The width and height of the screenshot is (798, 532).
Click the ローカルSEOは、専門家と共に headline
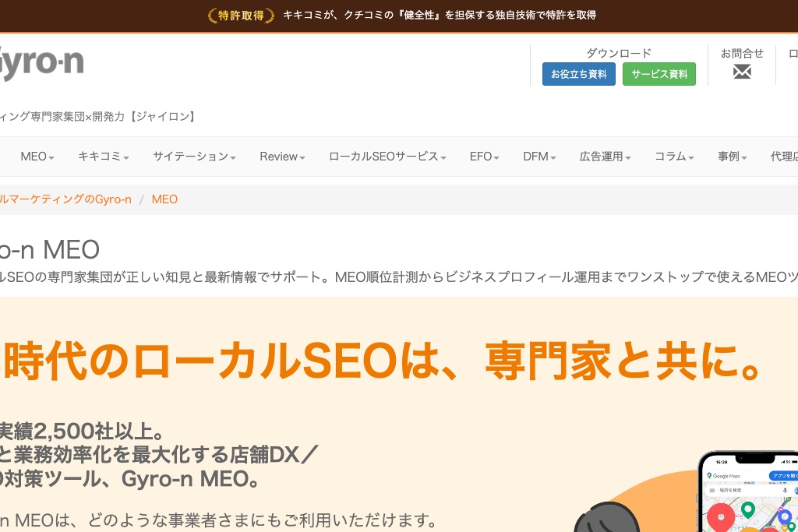tap(382, 361)
